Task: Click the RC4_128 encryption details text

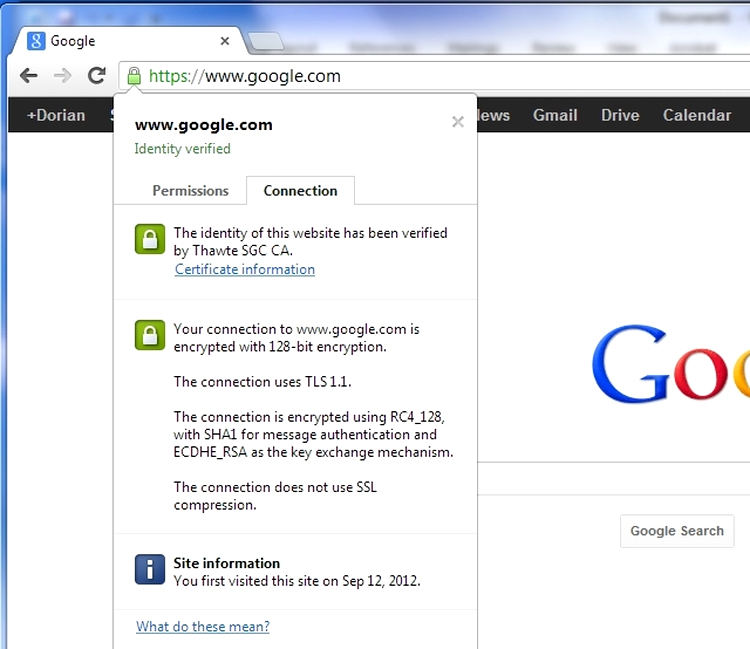Action: pos(313,434)
